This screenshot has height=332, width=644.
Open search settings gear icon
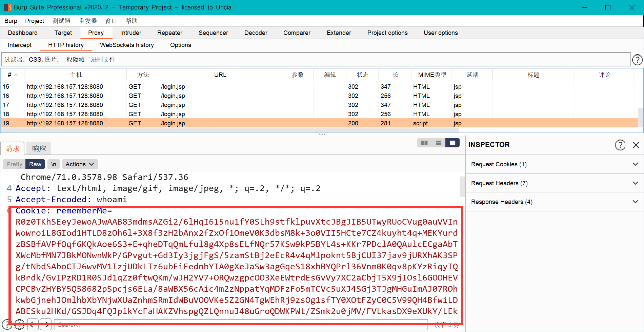click(x=19, y=325)
